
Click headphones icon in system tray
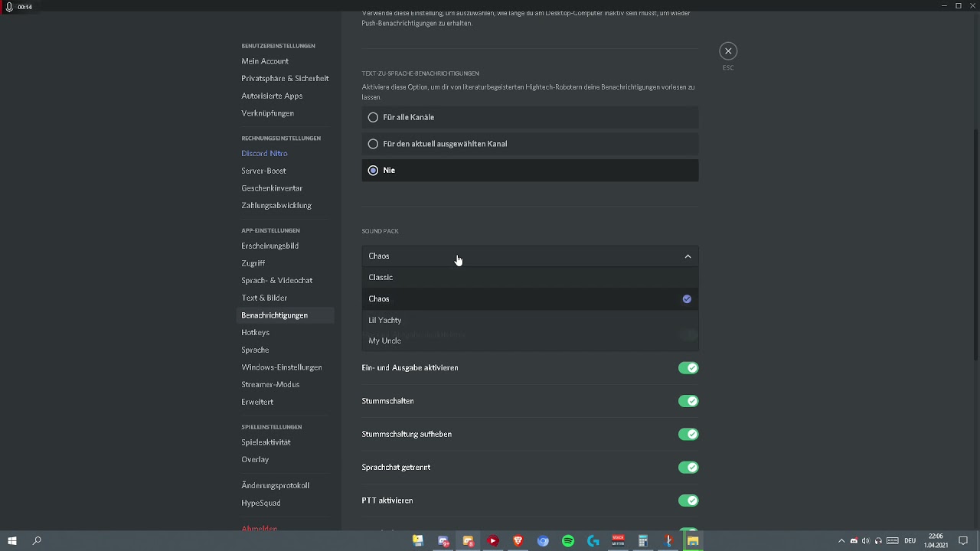click(x=878, y=541)
